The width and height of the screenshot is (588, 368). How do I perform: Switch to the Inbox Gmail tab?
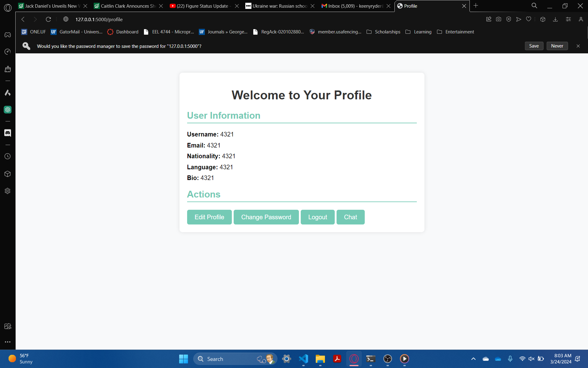click(352, 6)
